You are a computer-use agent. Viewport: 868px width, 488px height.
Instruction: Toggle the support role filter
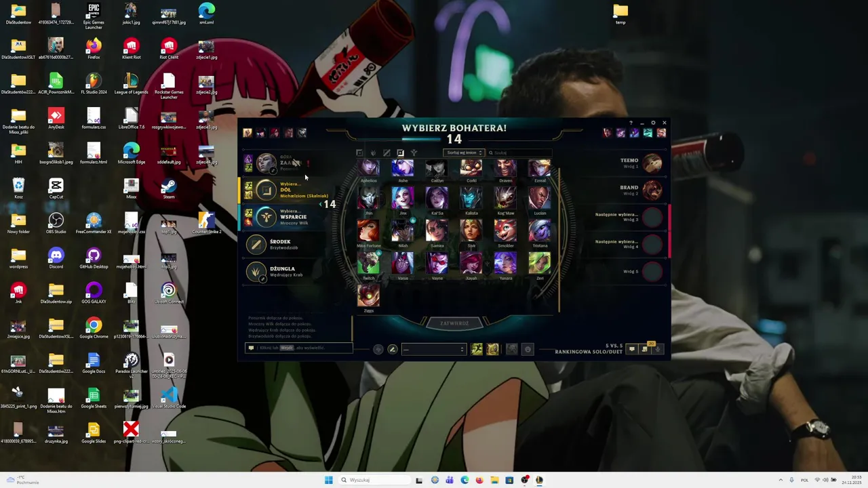[x=414, y=153]
